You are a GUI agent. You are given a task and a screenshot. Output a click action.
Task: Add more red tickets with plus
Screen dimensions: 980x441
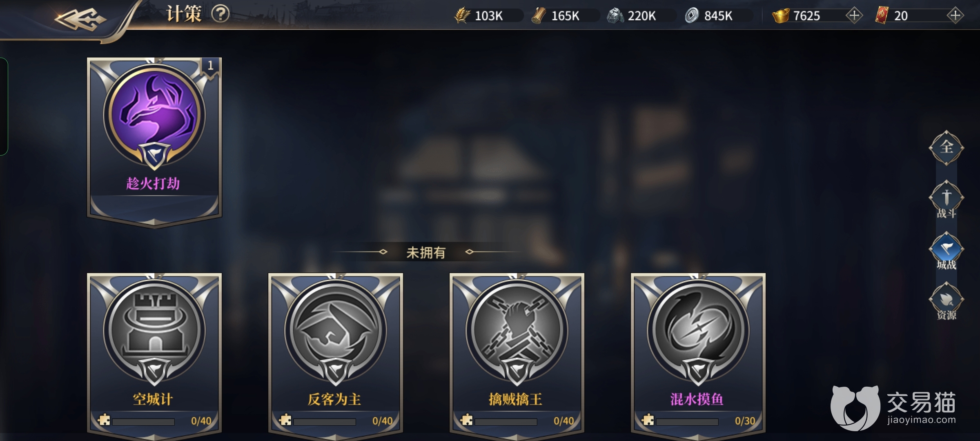click(955, 16)
